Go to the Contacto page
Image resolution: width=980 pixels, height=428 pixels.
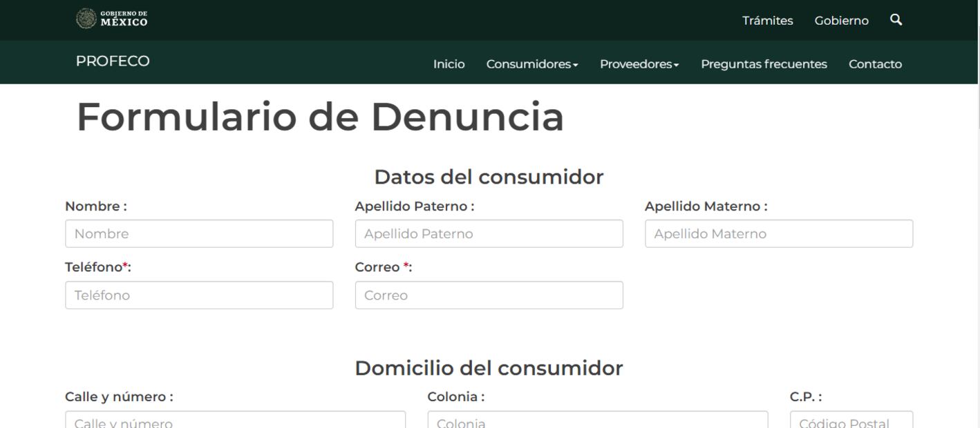pos(875,64)
